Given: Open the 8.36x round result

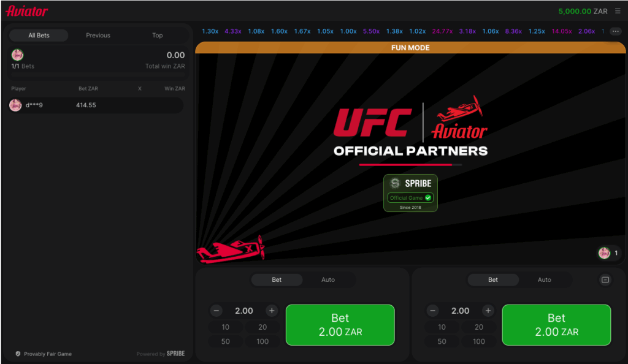Looking at the screenshot, I should coord(513,31).
